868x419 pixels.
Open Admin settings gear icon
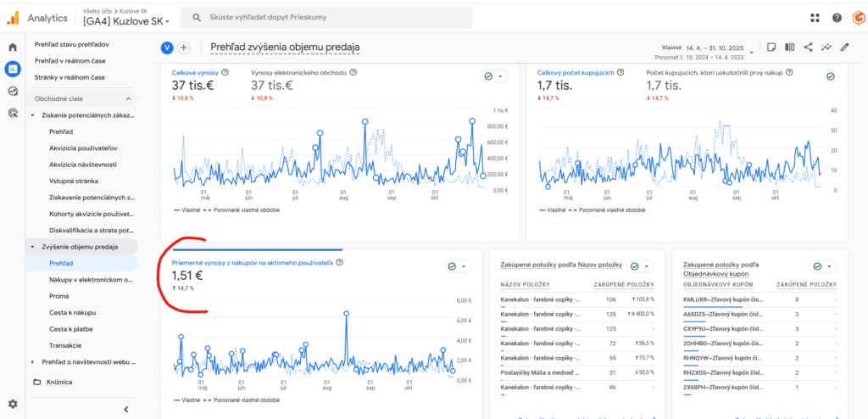click(x=12, y=404)
